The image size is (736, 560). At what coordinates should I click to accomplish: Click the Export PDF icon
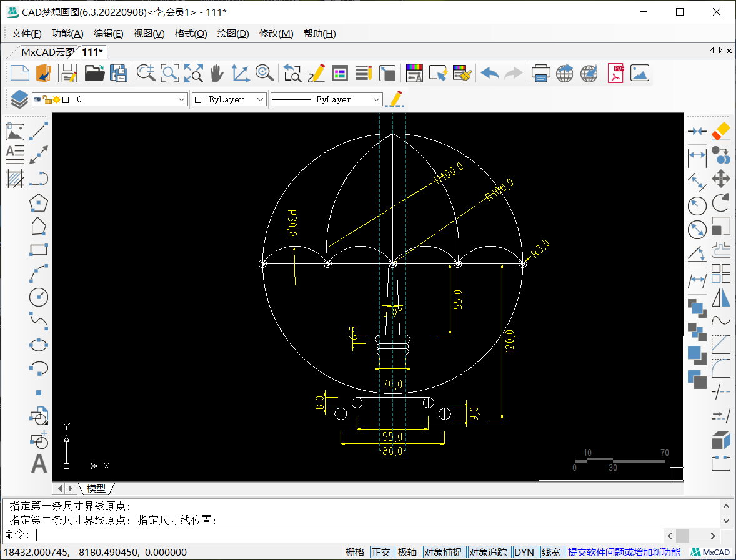pyautogui.click(x=615, y=74)
